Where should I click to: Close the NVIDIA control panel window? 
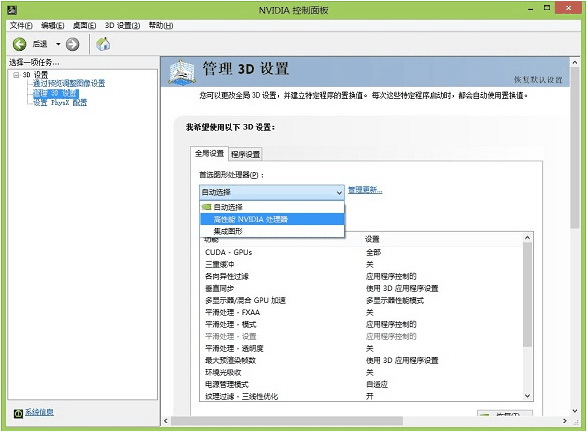[x=568, y=8]
